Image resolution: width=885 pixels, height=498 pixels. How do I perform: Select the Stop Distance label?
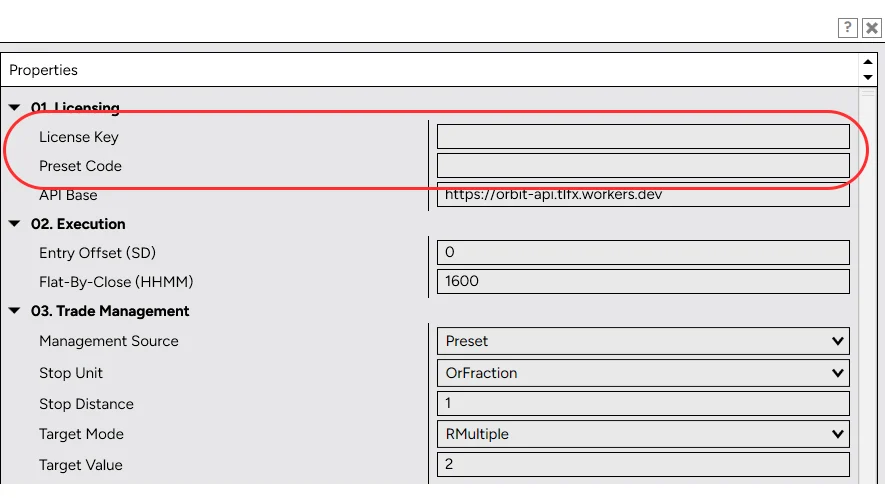tap(86, 404)
